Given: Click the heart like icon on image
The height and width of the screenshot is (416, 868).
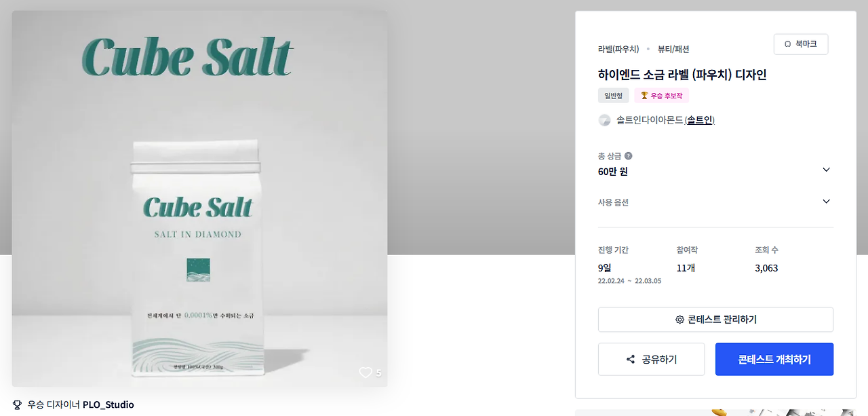Looking at the screenshot, I should (x=366, y=373).
